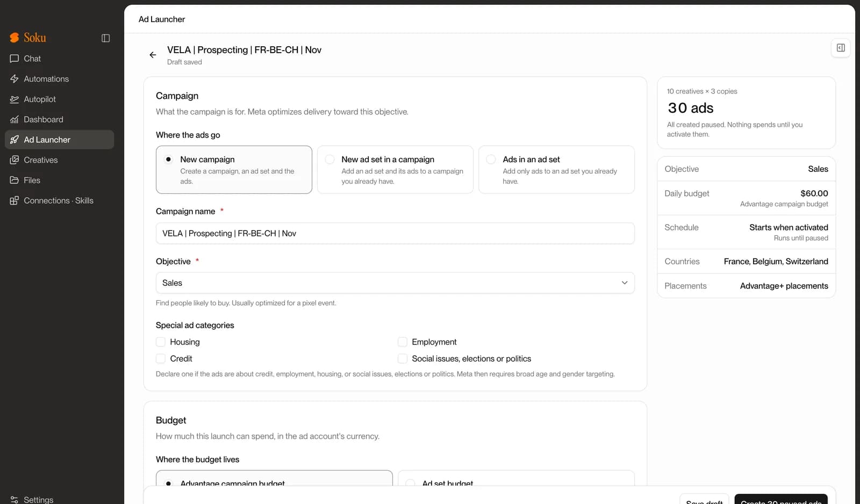
Task: Click the '$60.00' daily budget value
Action: (x=814, y=193)
